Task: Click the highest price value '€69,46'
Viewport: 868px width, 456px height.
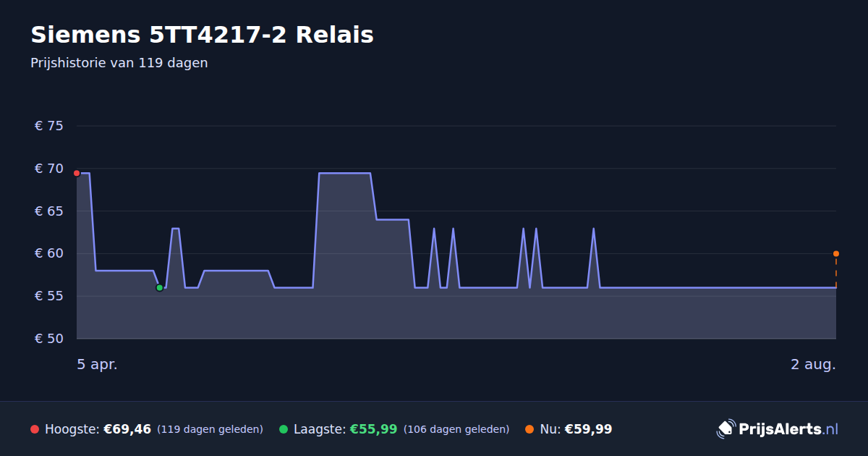Action: [x=127, y=429]
